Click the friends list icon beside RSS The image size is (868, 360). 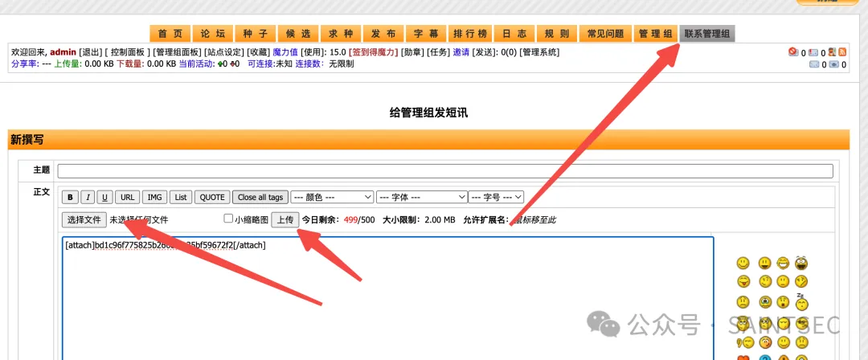pyautogui.click(x=833, y=52)
